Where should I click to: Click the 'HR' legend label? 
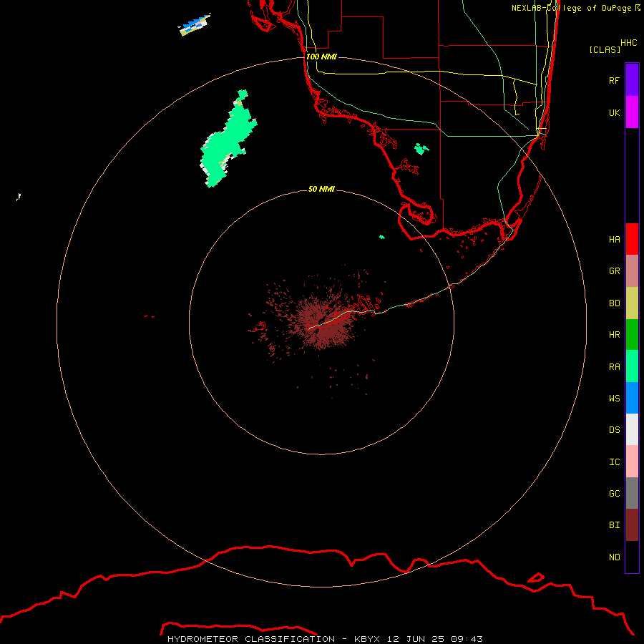coord(614,335)
